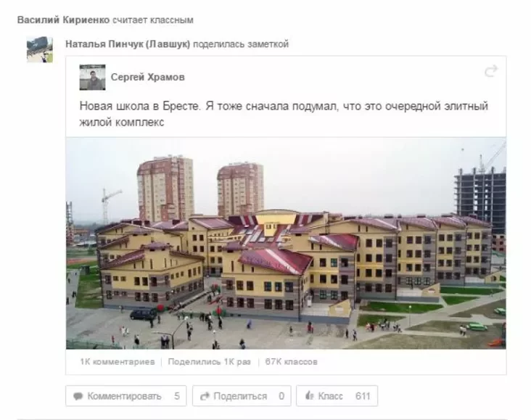Show the 1К комментариев list
The image size is (531, 420).
(118, 362)
